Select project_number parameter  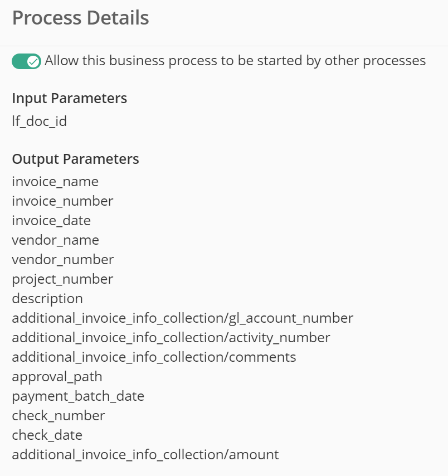coord(62,279)
